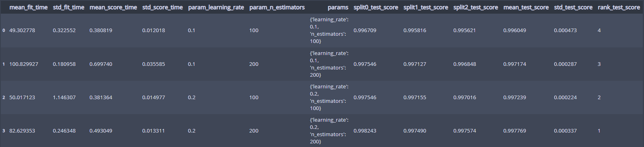Click the mean_score_time column header

[113, 7]
